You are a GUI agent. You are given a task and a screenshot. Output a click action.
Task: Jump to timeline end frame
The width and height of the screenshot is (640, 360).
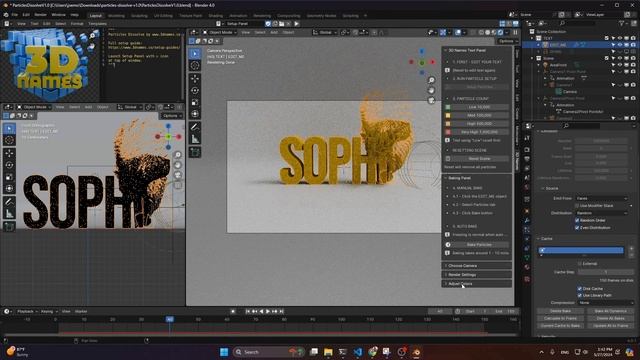click(281, 311)
